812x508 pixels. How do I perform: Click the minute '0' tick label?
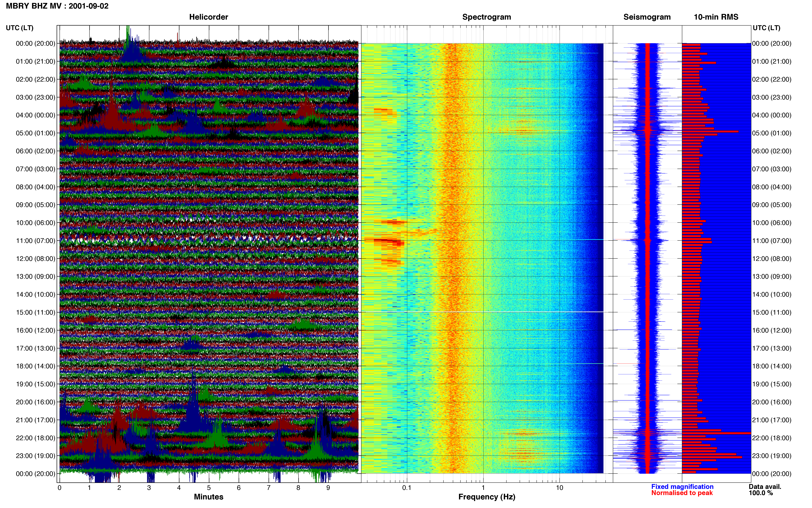click(59, 488)
